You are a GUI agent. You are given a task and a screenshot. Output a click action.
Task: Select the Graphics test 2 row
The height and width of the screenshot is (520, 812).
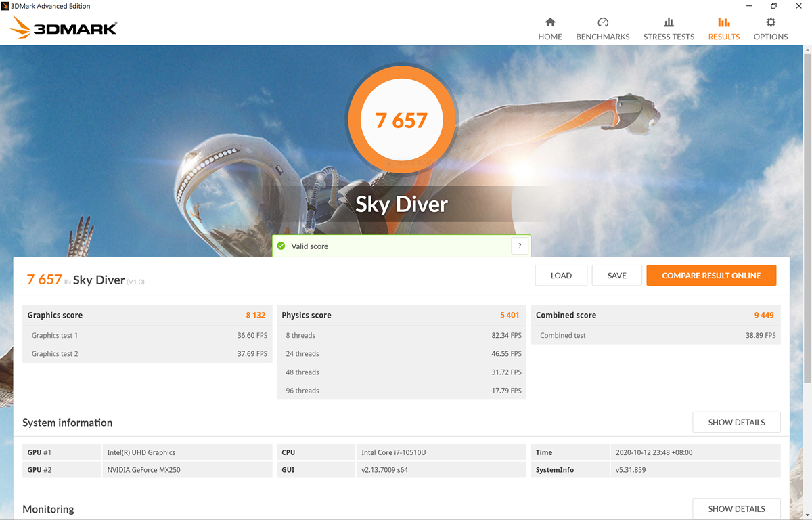(x=148, y=354)
